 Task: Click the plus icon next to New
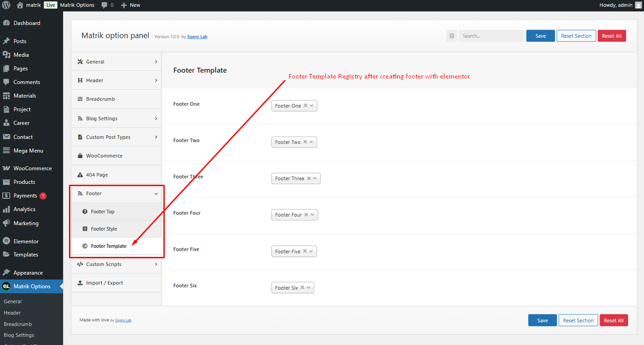coord(124,5)
